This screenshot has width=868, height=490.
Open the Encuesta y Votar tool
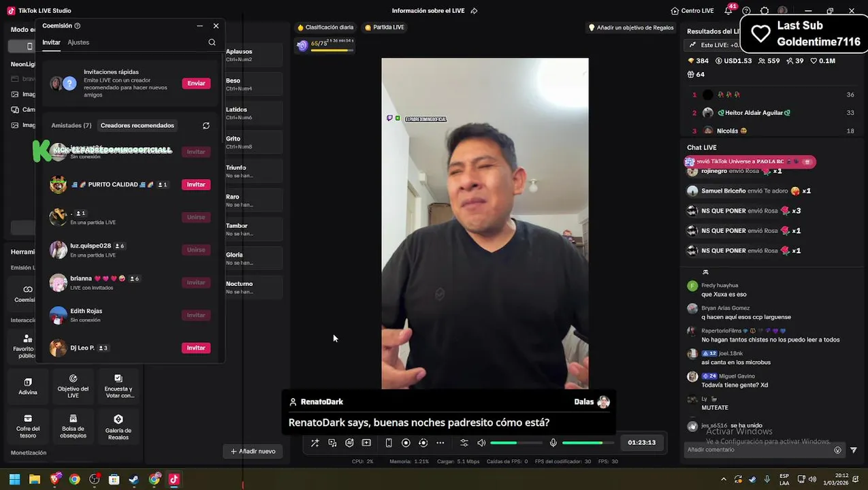tap(118, 386)
